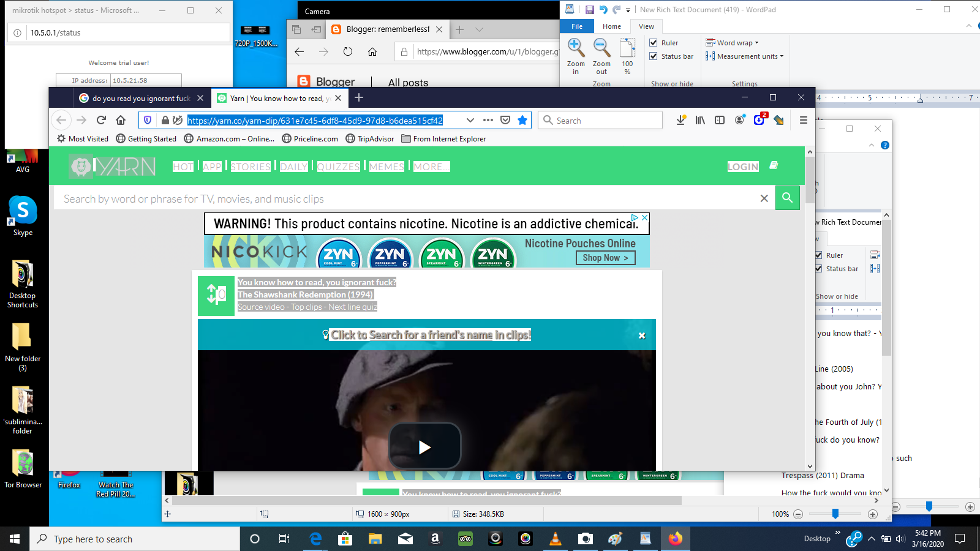Open Firefox downloads arrow
The image size is (980, 551).
pyautogui.click(x=680, y=120)
